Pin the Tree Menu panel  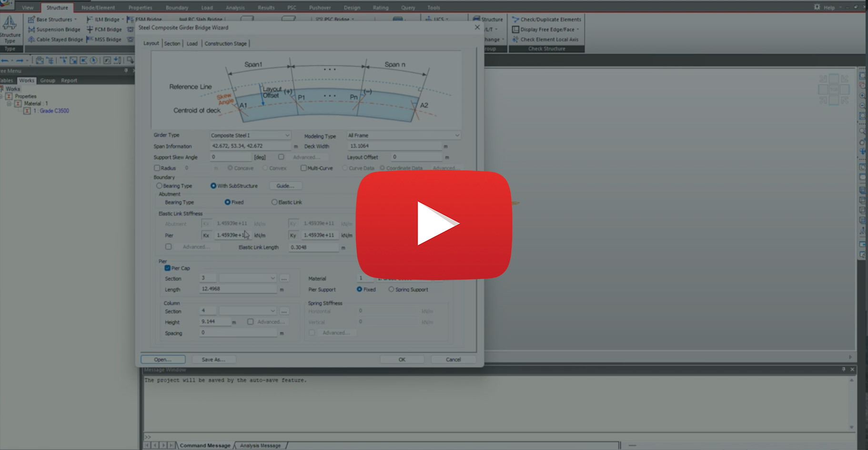pyautogui.click(x=126, y=70)
